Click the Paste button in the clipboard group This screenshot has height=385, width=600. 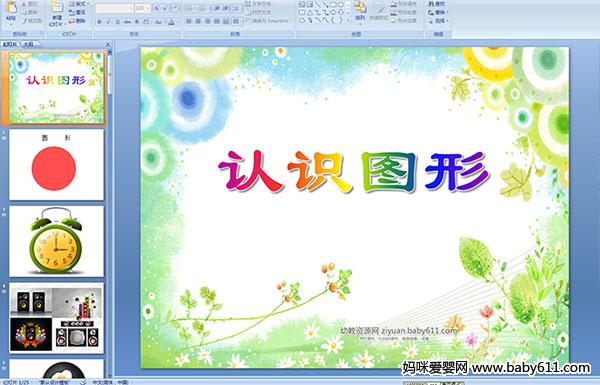(x=11, y=12)
